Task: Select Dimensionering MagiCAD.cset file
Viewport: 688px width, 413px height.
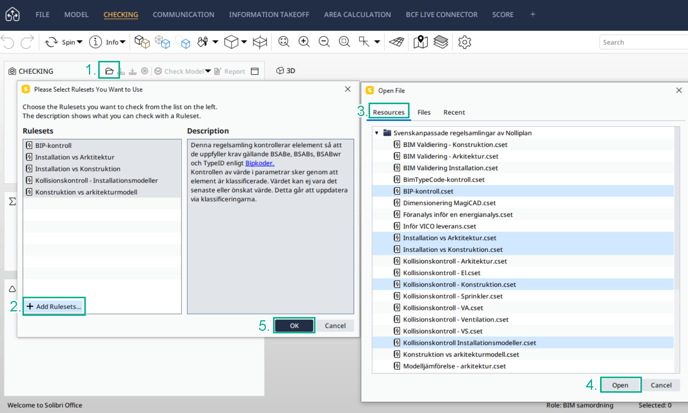Action: click(523, 203)
